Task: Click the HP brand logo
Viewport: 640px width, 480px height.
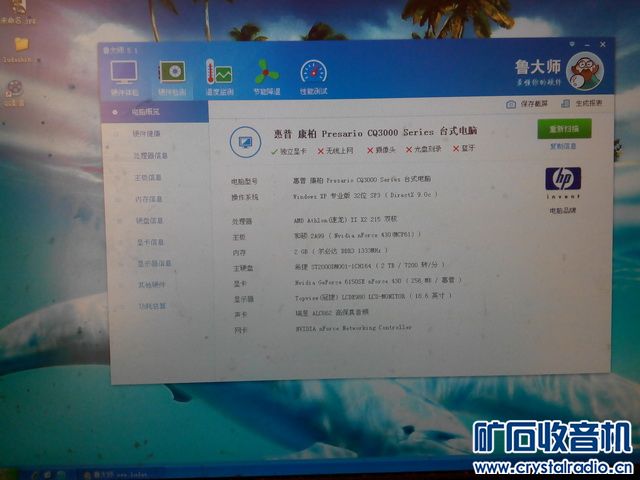Action: 563,179
